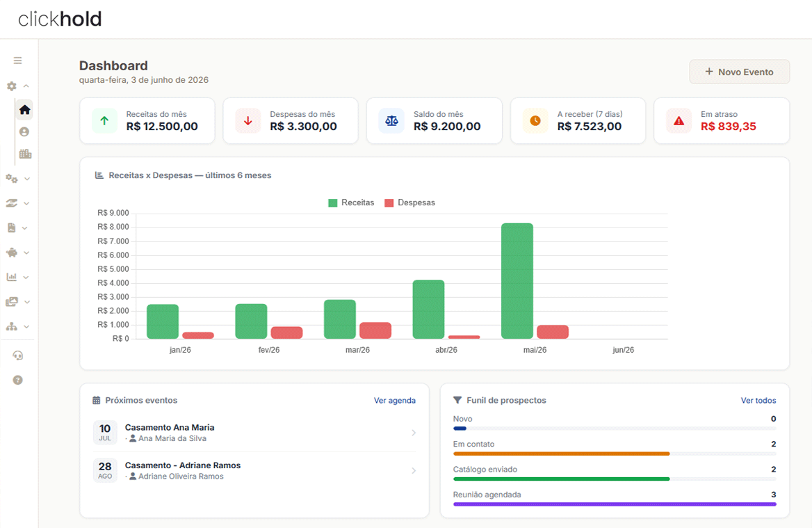This screenshot has width=812, height=528.
Task: Click the contract document sidebar icon
Action: pos(11,227)
